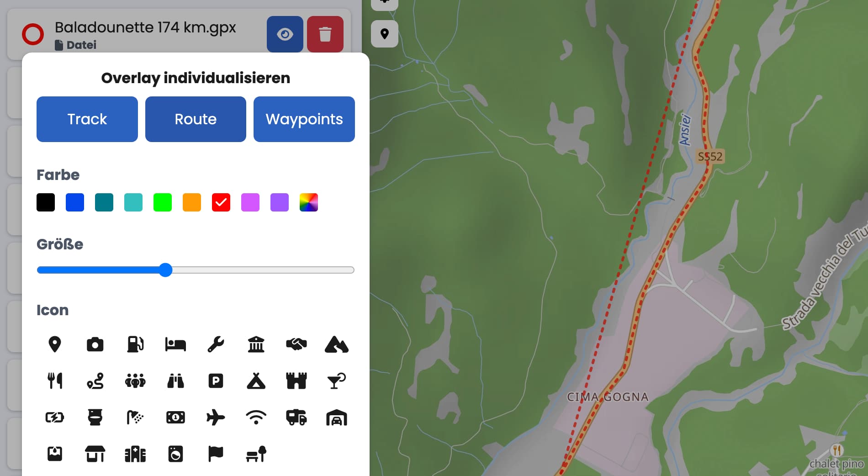This screenshot has width=868, height=476.
Task: Switch to the Track tab
Action: tap(87, 119)
